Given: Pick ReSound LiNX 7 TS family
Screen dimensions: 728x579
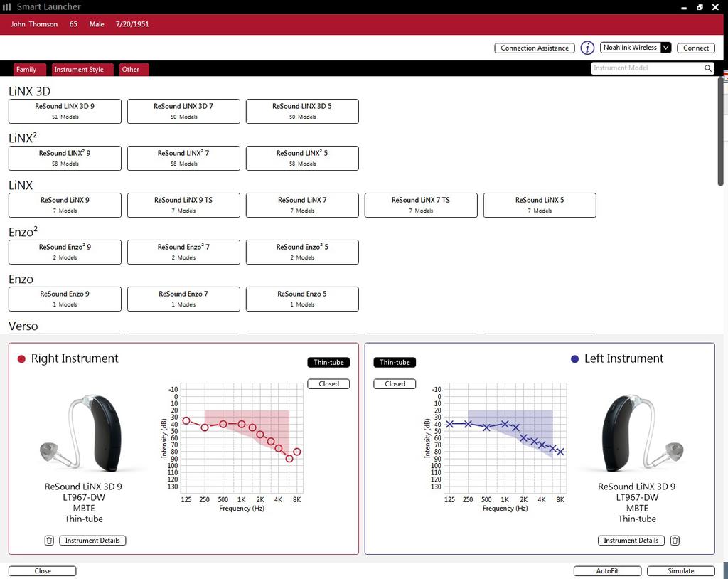Looking at the screenshot, I should [x=421, y=205].
